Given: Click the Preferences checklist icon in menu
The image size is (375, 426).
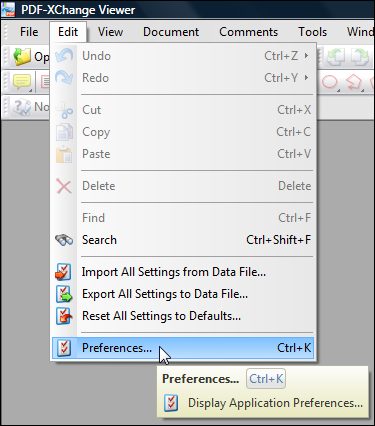Looking at the screenshot, I should pos(64,348).
